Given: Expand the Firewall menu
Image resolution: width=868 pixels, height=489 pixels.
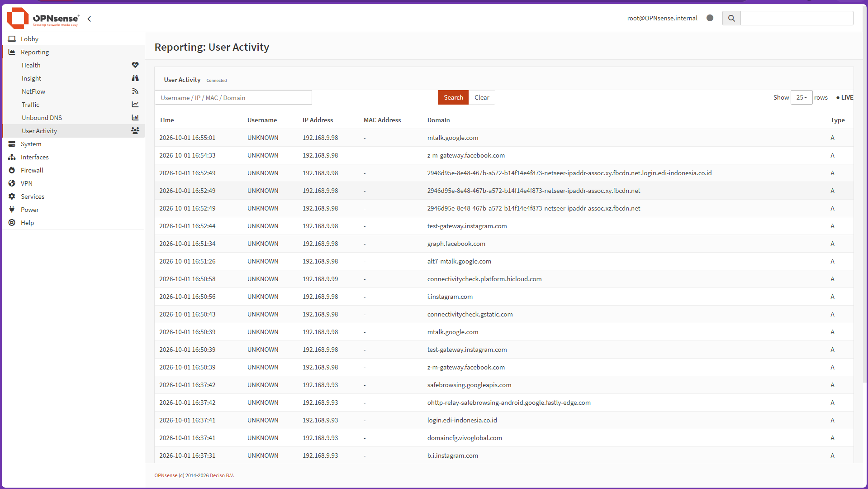Looking at the screenshot, I should (73, 170).
